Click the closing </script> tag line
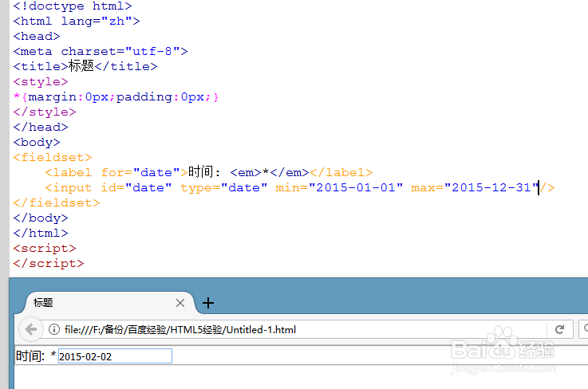Viewport: 588px width, 389px height. [x=49, y=263]
